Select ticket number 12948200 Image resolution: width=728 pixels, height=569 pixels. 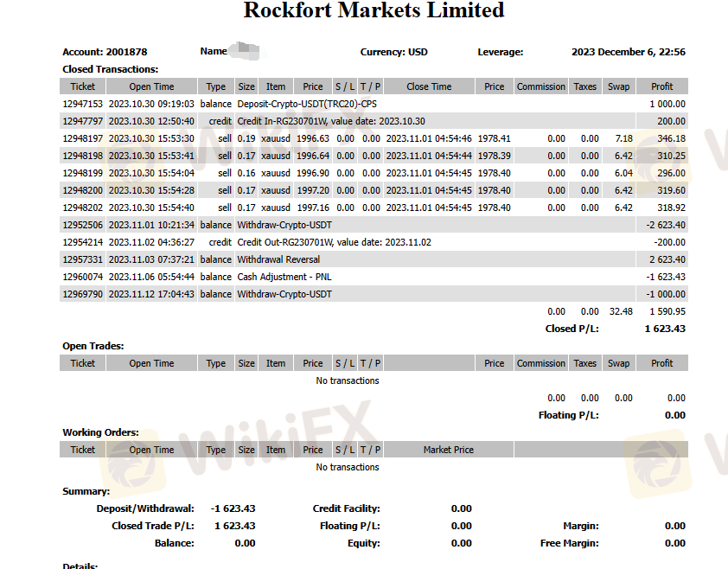pos(83,190)
